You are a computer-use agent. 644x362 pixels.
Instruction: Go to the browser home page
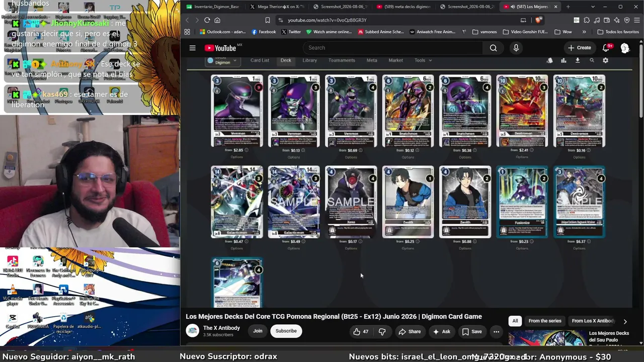tap(217, 20)
